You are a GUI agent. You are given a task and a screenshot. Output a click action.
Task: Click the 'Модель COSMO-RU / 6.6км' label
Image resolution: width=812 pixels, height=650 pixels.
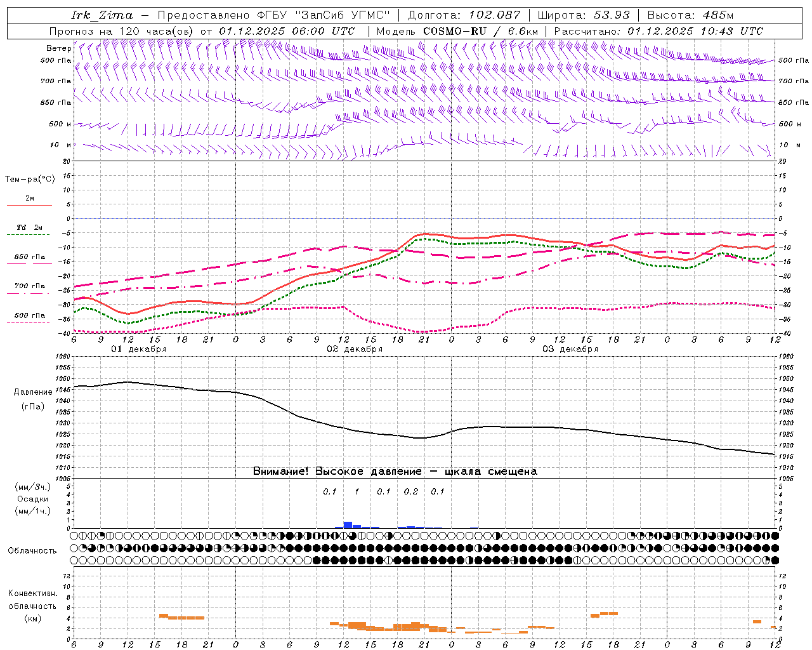[457, 31]
